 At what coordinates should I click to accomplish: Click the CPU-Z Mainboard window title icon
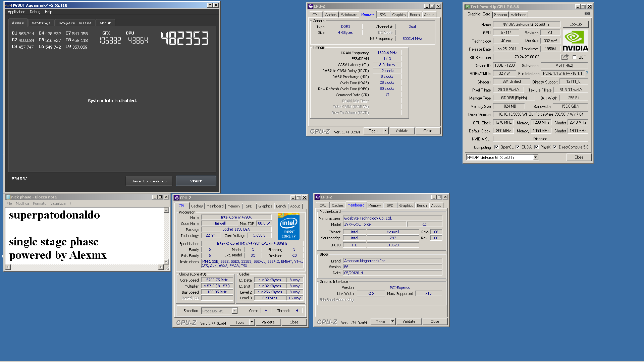click(x=317, y=197)
